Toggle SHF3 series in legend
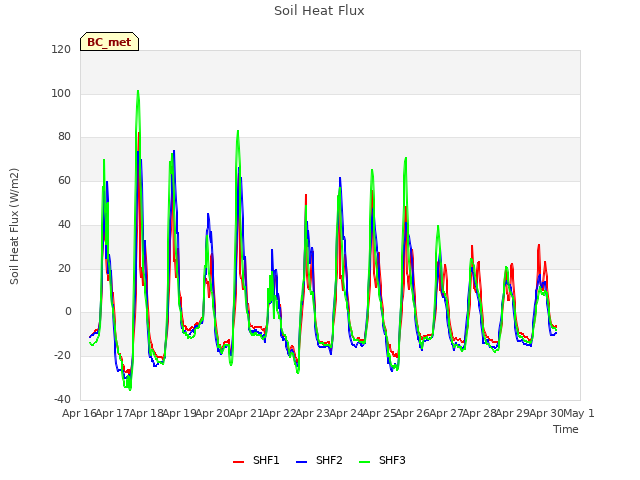640x480 pixels. point(382,460)
